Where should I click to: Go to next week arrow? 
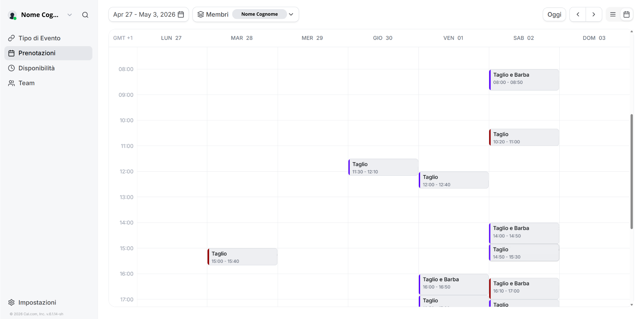coord(593,14)
